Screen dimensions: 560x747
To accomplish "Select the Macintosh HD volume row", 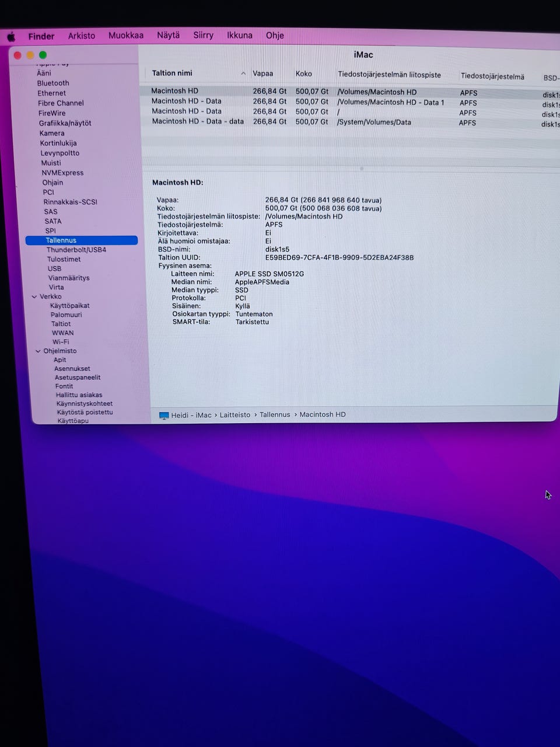I will (x=350, y=92).
